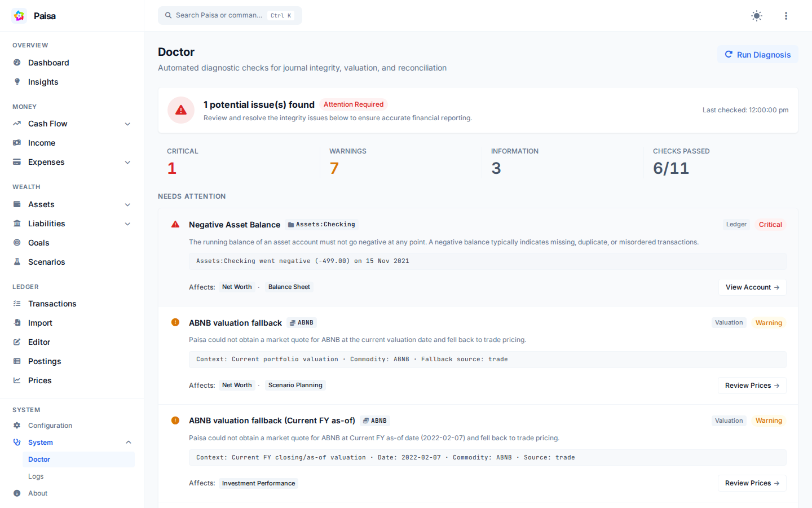The image size is (812, 508).
Task: Click the Paisa logo icon
Action: click(x=19, y=16)
